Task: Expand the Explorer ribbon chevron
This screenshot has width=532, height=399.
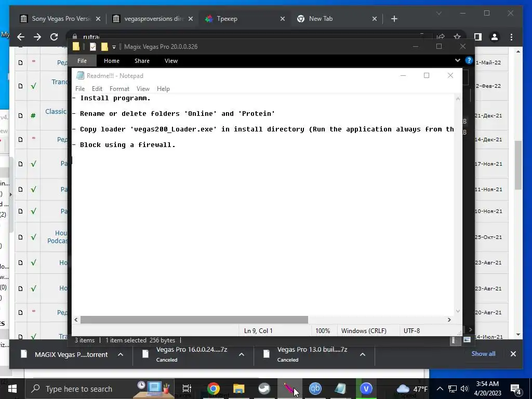Action: coord(458,60)
